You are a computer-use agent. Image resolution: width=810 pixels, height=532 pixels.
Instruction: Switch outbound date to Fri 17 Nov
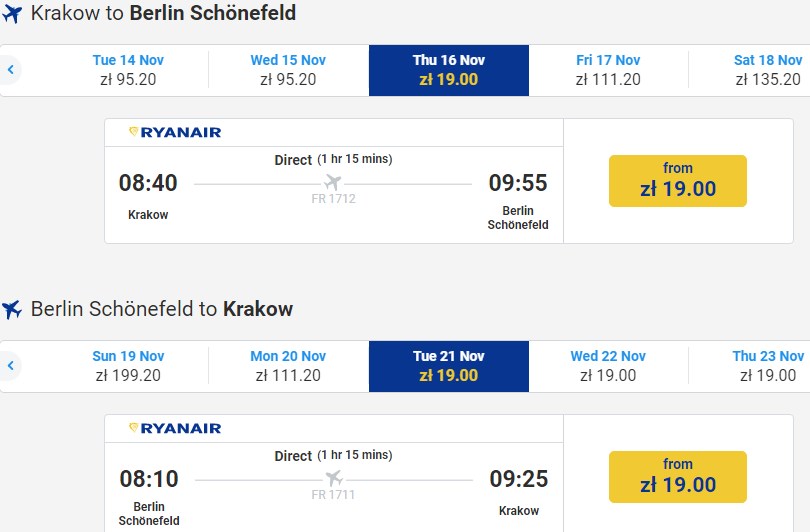click(x=608, y=70)
